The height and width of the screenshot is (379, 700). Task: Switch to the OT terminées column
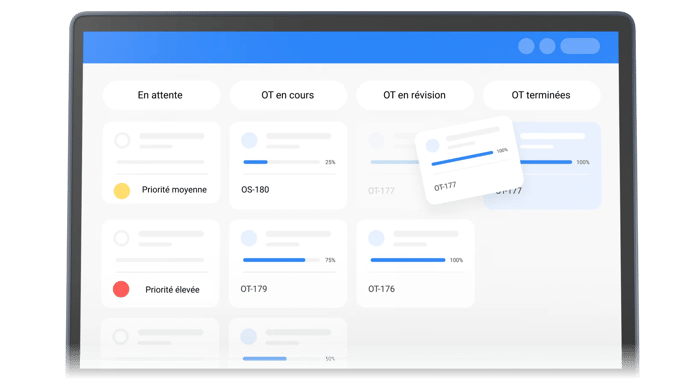click(542, 95)
